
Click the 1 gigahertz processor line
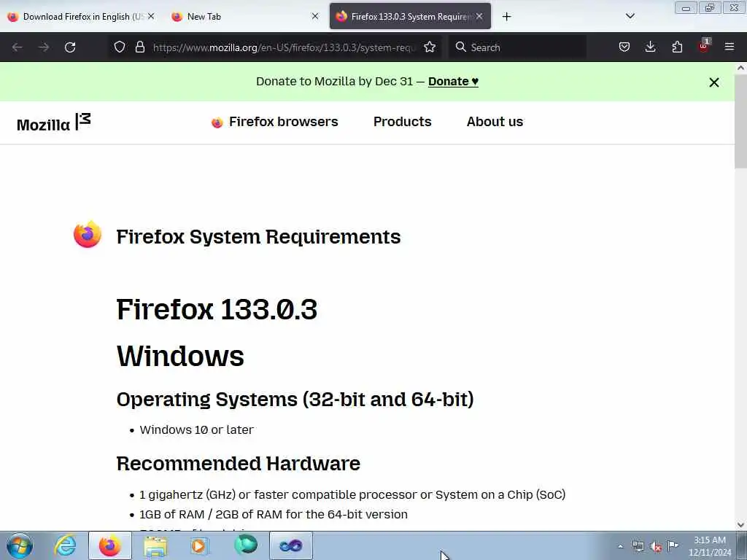coord(352,495)
